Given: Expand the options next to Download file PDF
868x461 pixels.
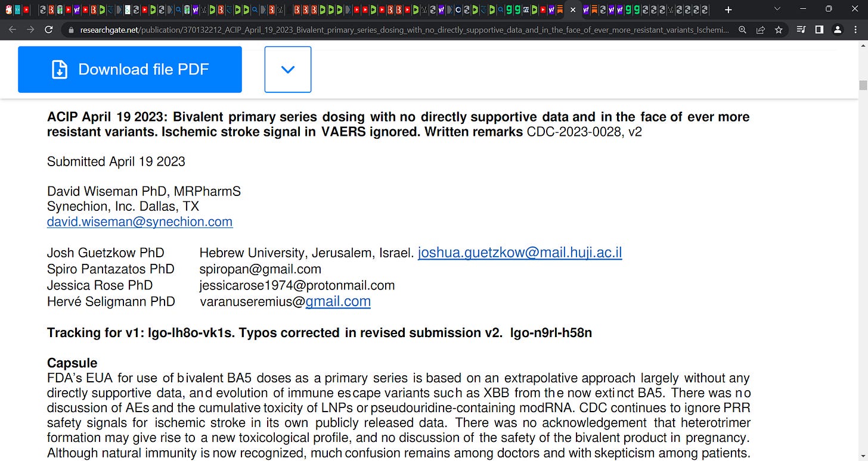Looking at the screenshot, I should (288, 70).
